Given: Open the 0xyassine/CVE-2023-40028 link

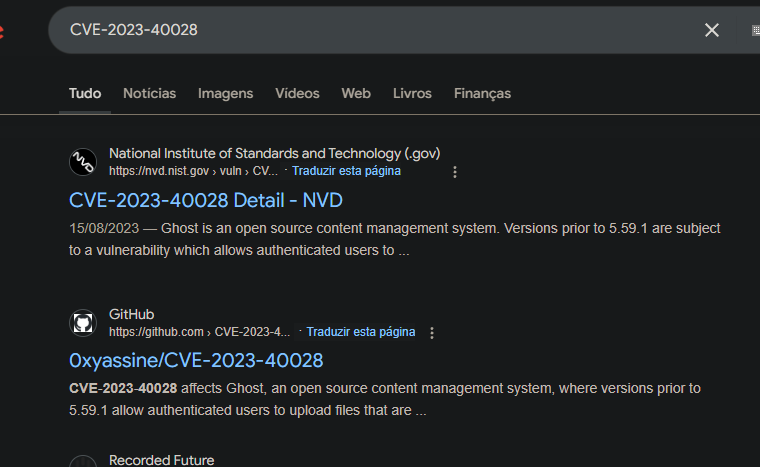Looking at the screenshot, I should click(x=196, y=361).
